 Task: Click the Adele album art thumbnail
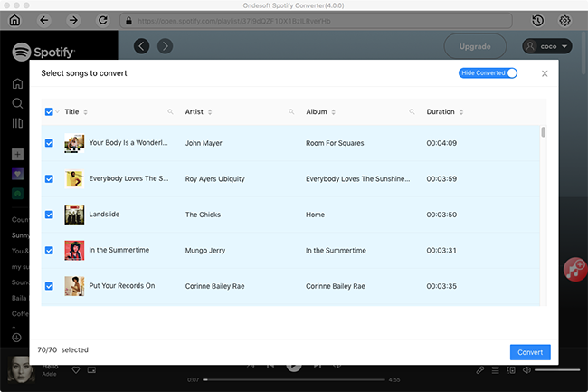21,369
